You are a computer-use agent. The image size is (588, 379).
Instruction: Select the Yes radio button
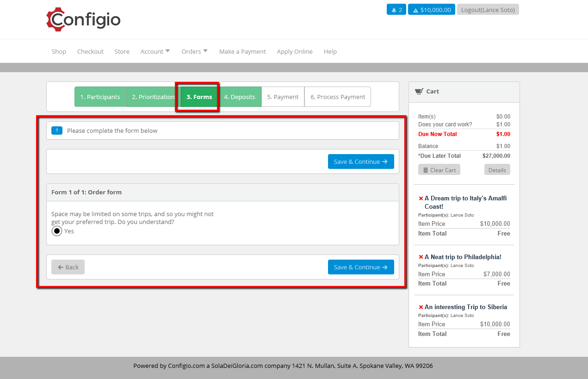(57, 231)
